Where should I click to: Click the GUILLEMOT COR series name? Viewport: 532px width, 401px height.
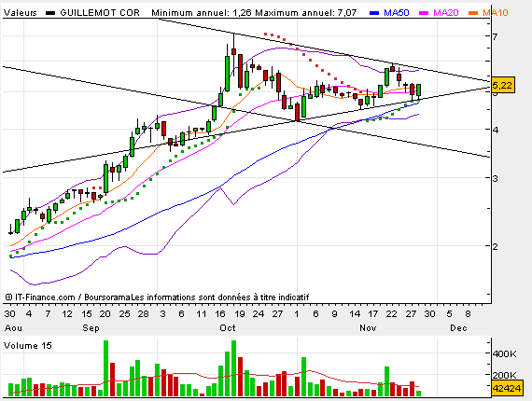[100, 13]
